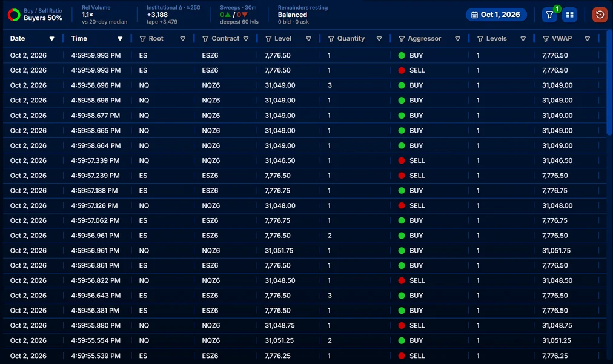Click the time 4:59:56.643 PM cell

pyautogui.click(x=95, y=296)
